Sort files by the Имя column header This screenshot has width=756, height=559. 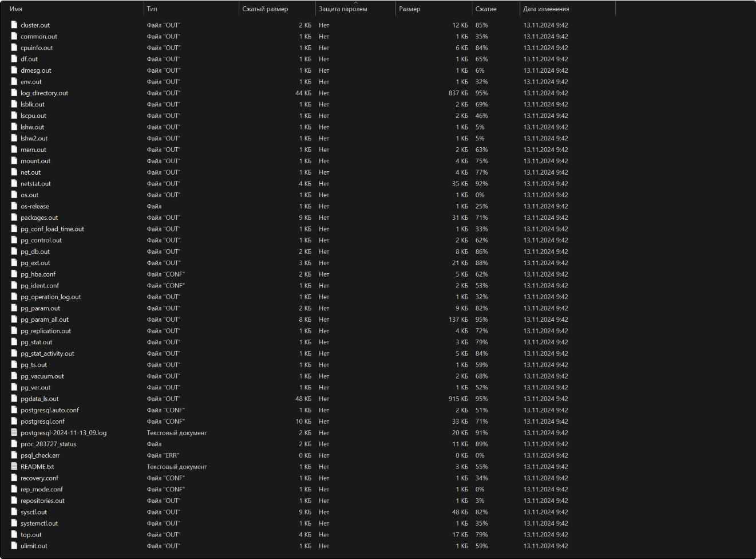click(16, 9)
